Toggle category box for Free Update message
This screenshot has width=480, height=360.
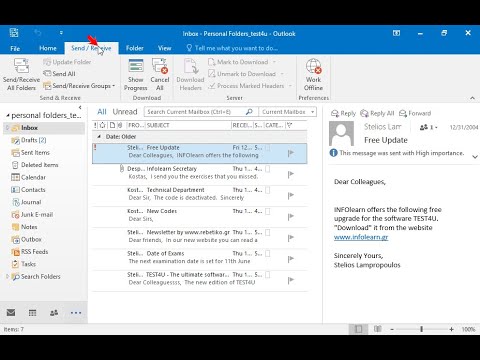click(x=267, y=148)
